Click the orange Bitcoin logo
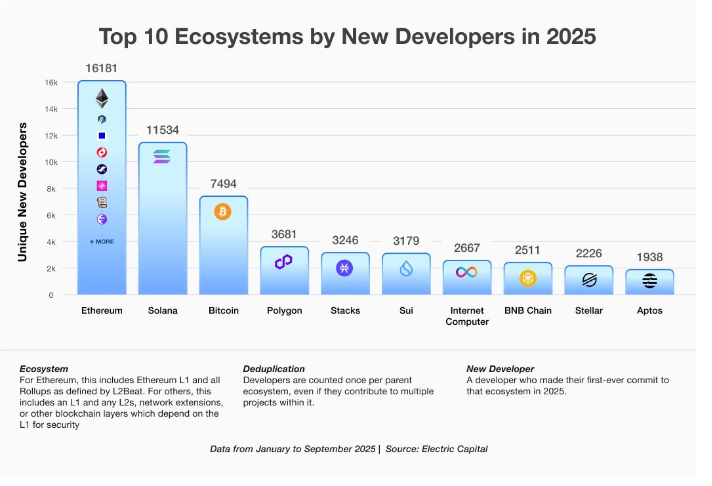The image size is (712, 486). 222,211
